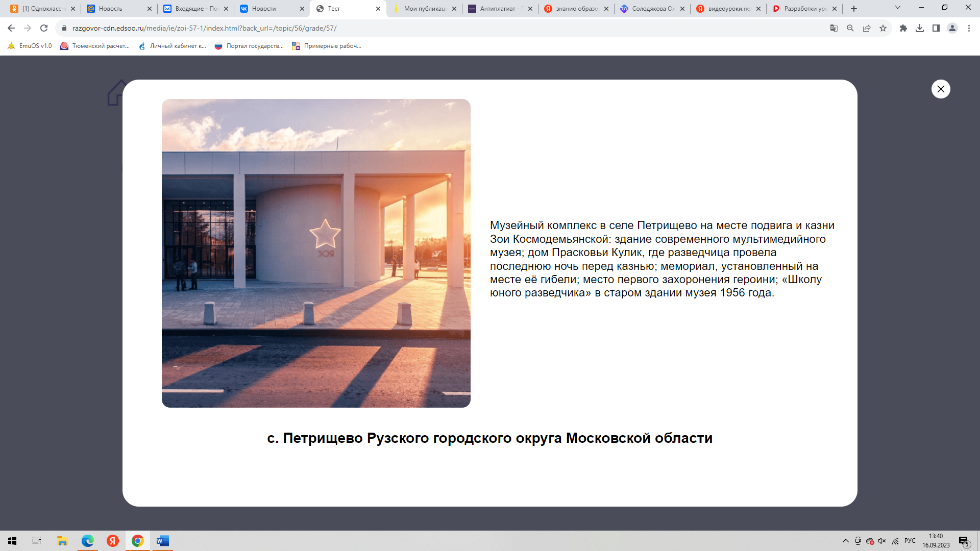Close the museum info popup

(941, 89)
